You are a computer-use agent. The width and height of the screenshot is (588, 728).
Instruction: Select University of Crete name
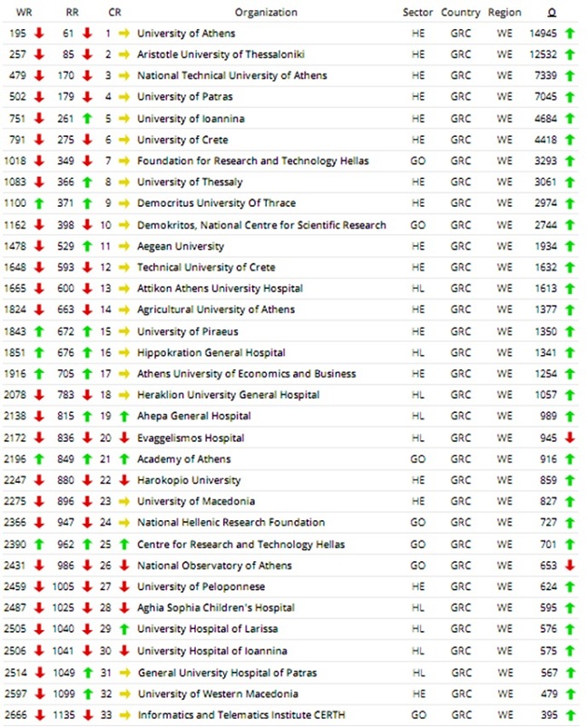click(182, 140)
